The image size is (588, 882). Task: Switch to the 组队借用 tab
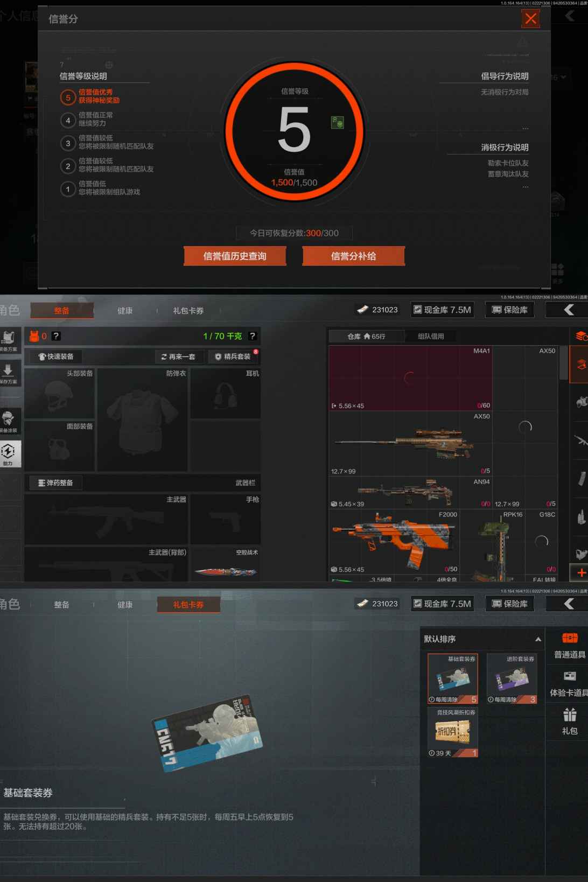tap(431, 337)
